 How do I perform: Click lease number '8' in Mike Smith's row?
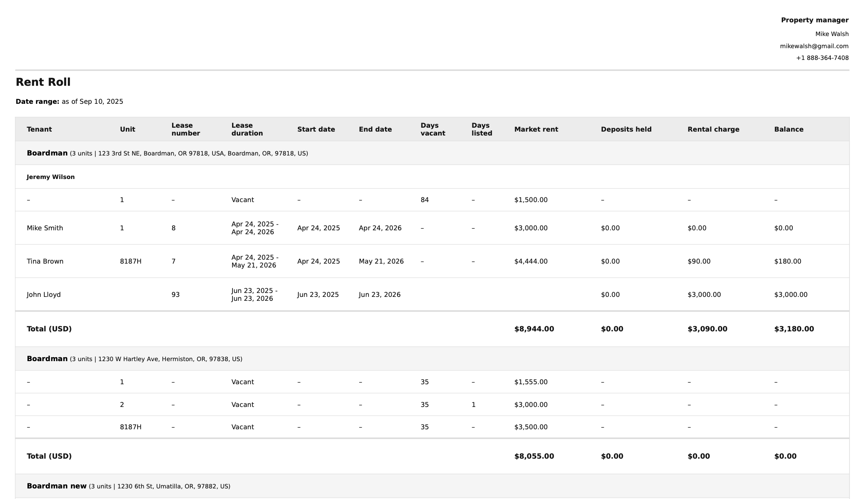pyautogui.click(x=173, y=228)
